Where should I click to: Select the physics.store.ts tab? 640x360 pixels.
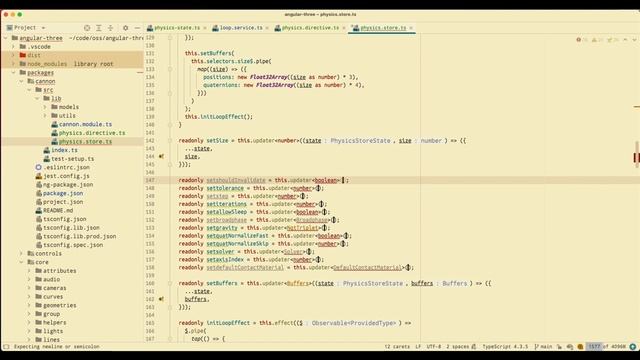pyautogui.click(x=383, y=28)
